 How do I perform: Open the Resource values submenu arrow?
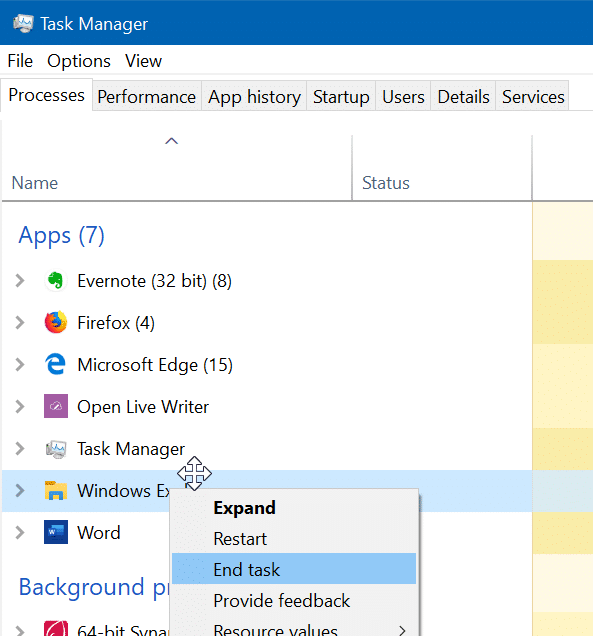pos(402,630)
